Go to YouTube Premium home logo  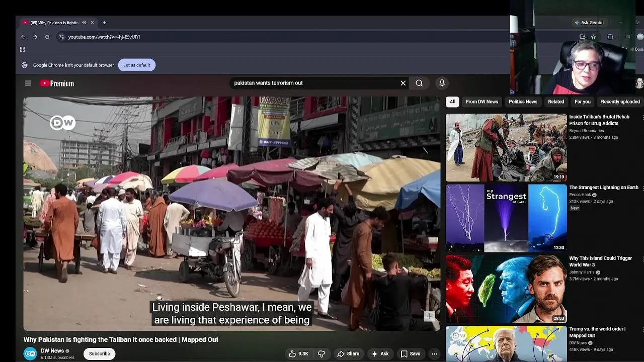(57, 83)
